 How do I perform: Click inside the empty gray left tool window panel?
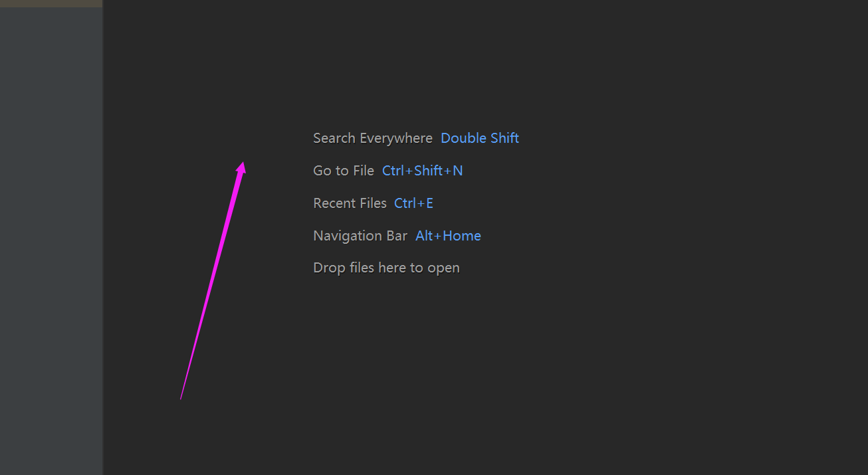click(51, 239)
